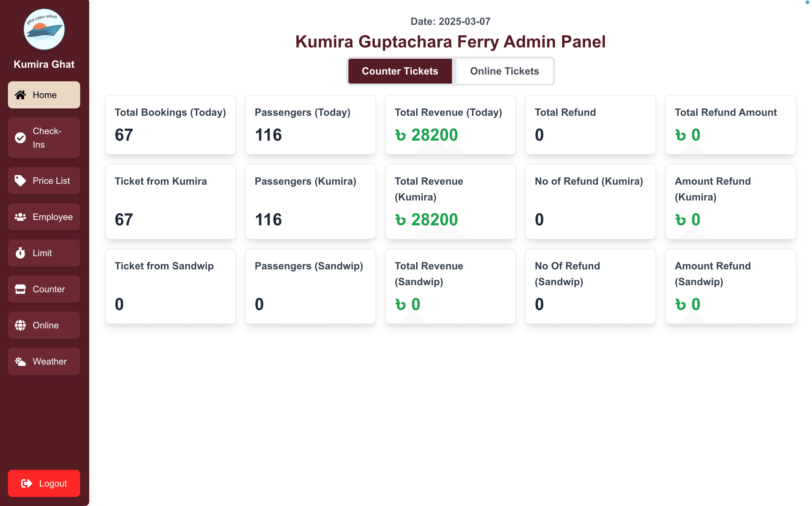Open Check-Ins via its checkmark icon
The height and width of the screenshot is (506, 812).
pyautogui.click(x=20, y=138)
